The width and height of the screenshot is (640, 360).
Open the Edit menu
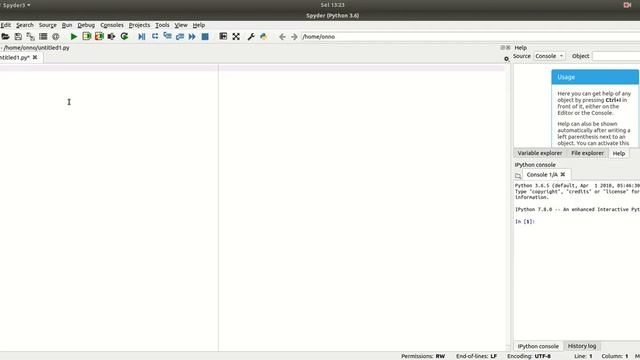6,25
